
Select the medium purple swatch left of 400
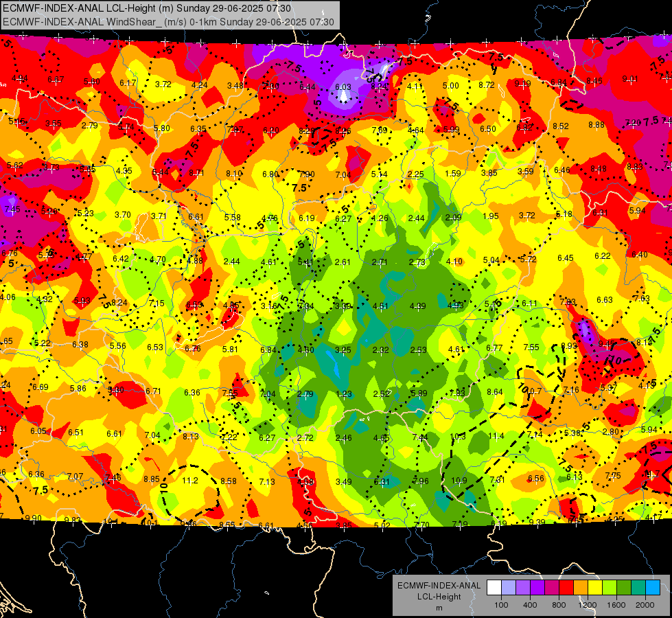pos(523,588)
